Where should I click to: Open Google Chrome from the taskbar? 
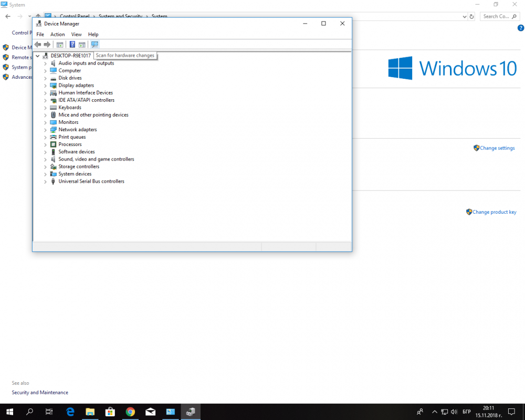130,412
